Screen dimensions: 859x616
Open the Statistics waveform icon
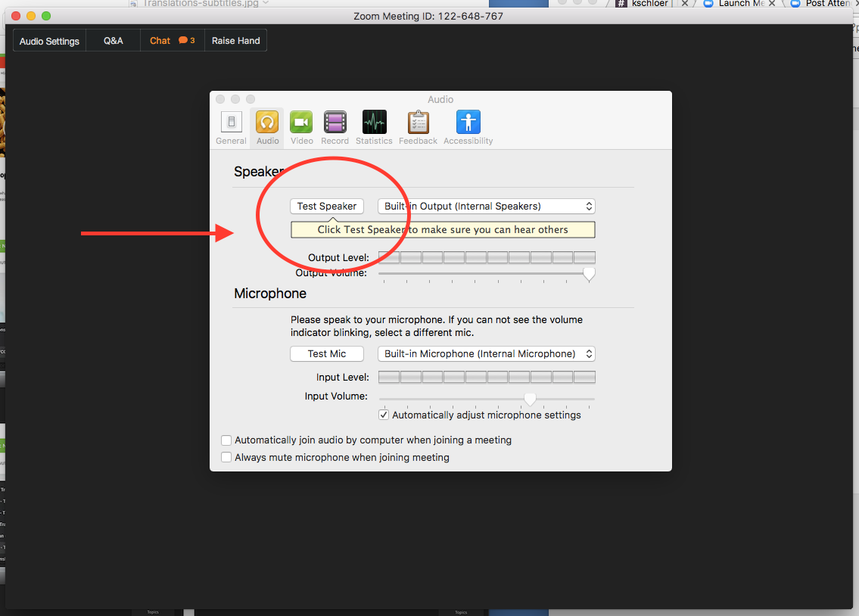point(374,122)
